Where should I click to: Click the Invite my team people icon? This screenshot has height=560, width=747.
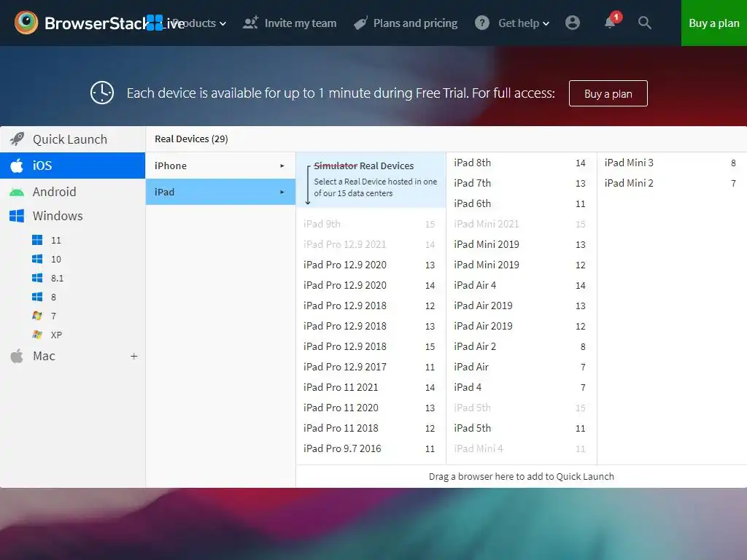pyautogui.click(x=251, y=23)
